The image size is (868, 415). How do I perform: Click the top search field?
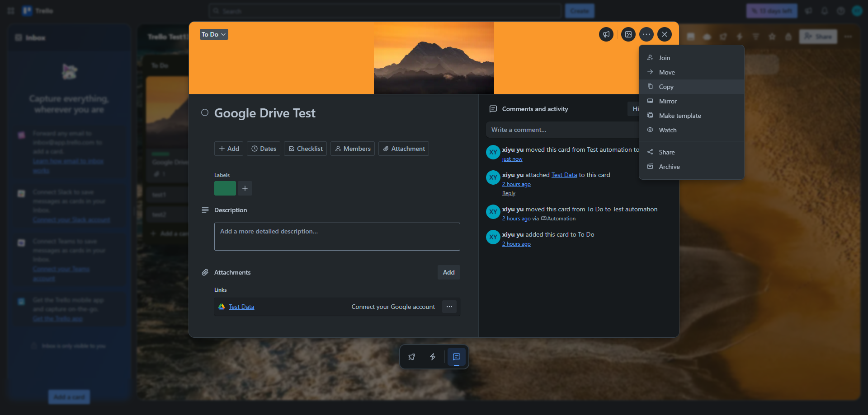click(385, 11)
